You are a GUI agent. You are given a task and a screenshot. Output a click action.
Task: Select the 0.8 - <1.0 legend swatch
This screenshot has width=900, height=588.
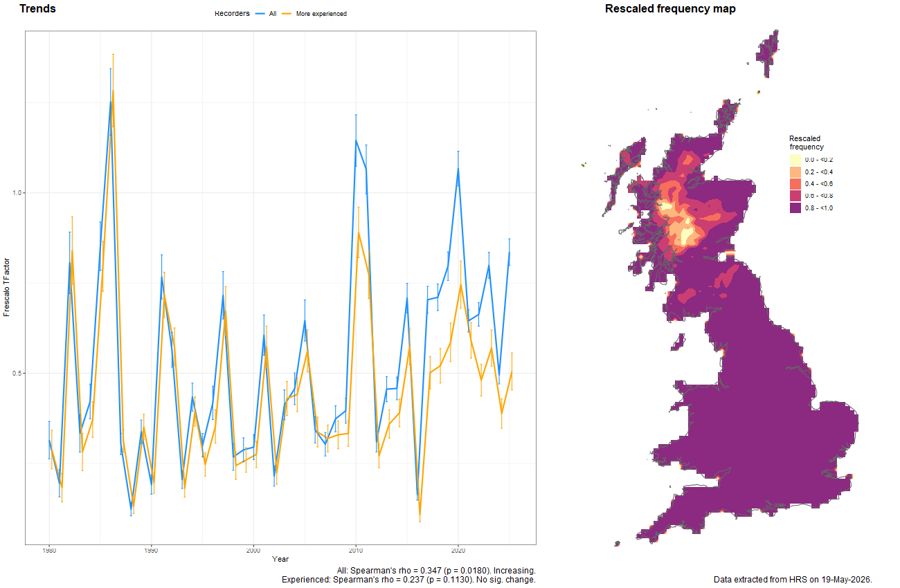795,208
